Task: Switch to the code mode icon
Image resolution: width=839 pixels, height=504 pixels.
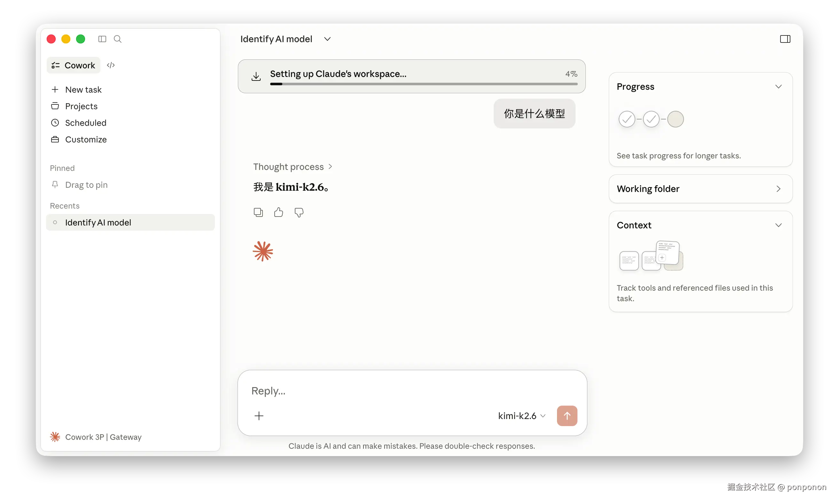Action: (111, 65)
